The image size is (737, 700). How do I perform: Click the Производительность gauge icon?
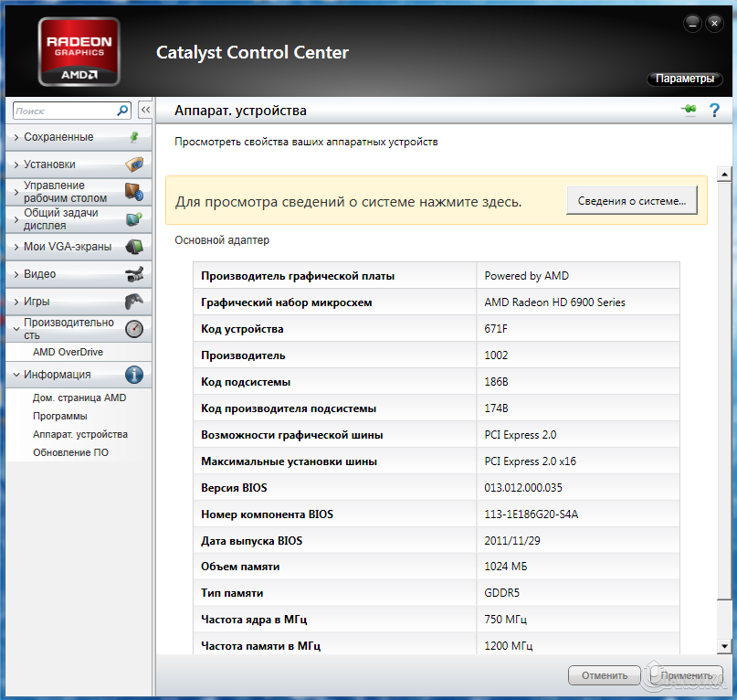134,329
